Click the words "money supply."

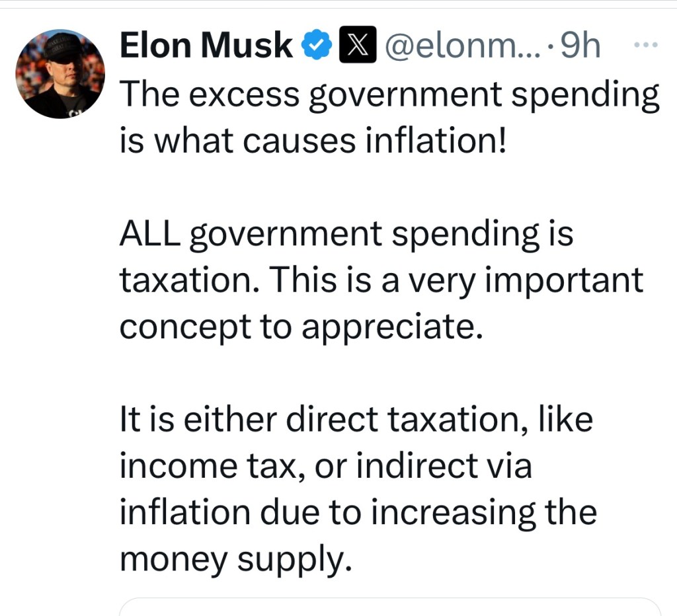pos(233,559)
